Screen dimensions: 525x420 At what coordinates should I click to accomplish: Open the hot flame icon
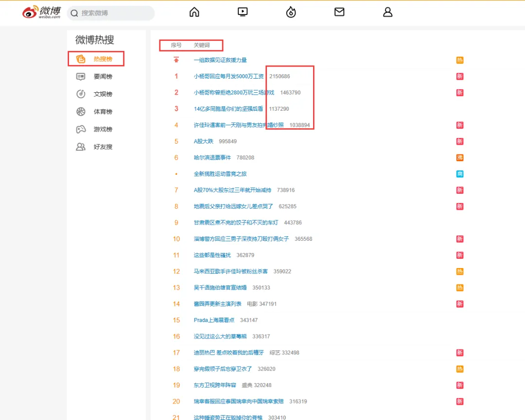pos(291,12)
